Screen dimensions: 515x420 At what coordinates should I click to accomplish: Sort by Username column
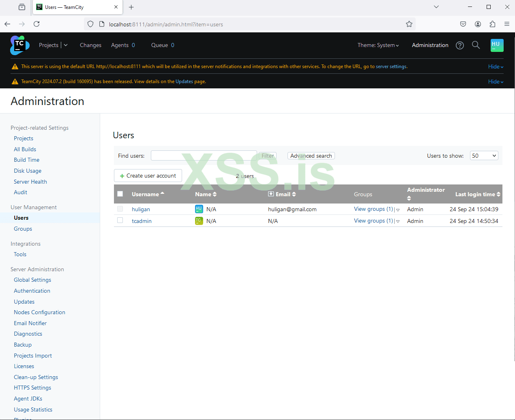[148, 194]
